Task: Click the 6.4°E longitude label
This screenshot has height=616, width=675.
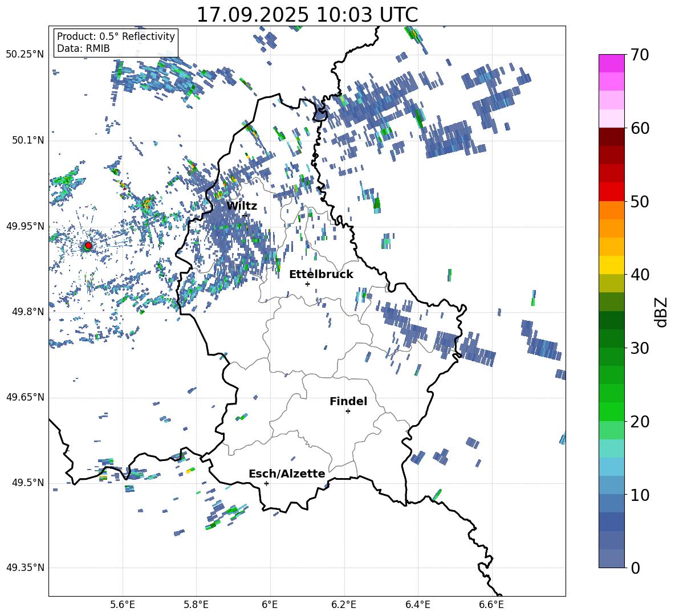Action: tap(417, 605)
